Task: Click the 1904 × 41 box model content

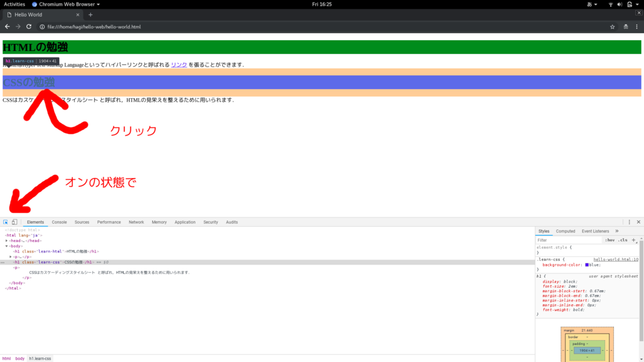Action: coord(587,351)
